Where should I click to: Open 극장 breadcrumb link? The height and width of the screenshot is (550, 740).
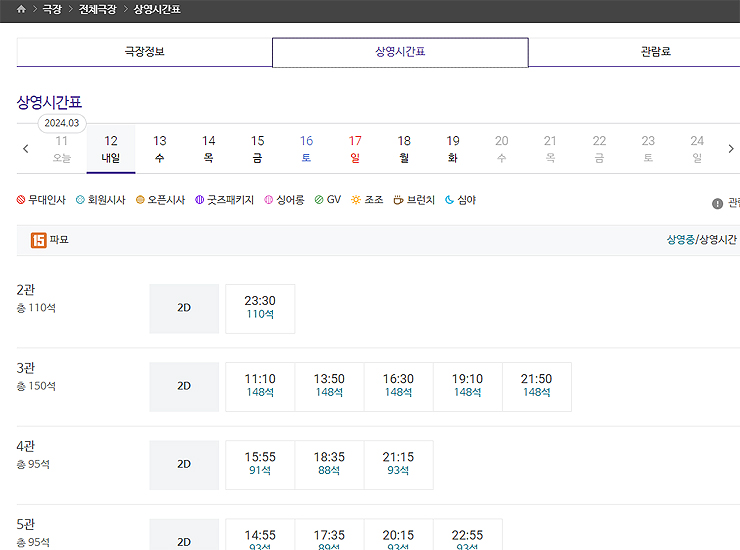(x=52, y=9)
